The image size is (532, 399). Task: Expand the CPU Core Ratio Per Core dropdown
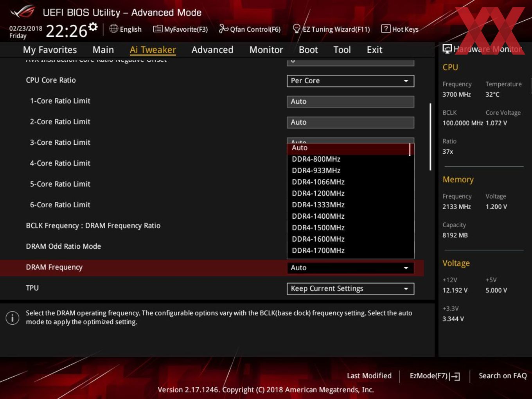click(350, 81)
